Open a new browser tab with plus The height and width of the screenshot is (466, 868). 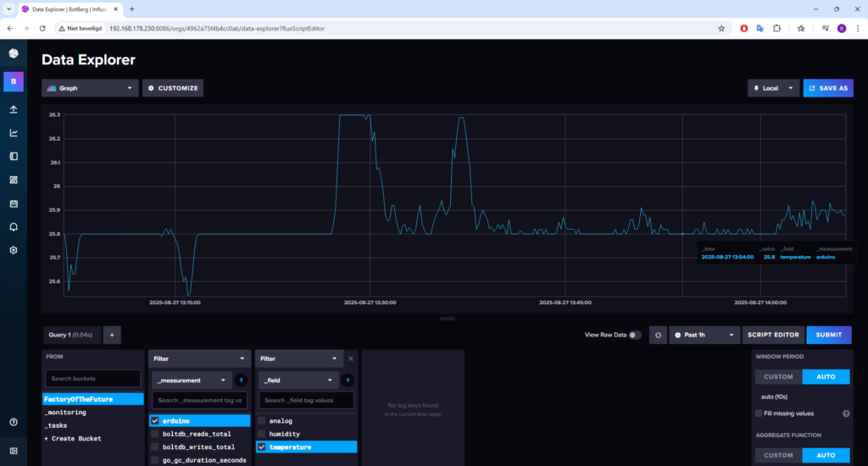131,8
